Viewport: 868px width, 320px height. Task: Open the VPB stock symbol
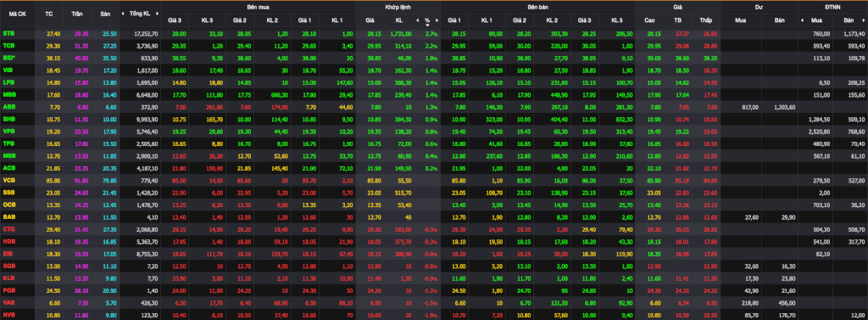(8, 131)
